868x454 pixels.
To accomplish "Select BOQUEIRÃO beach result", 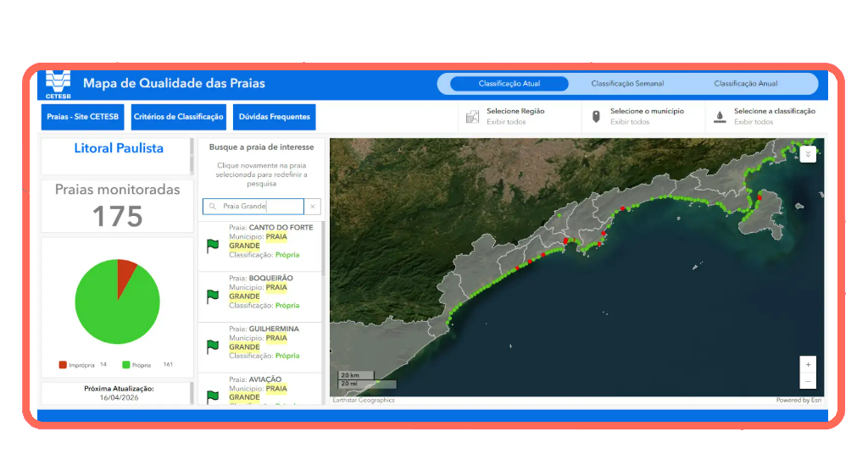I will pos(260,296).
